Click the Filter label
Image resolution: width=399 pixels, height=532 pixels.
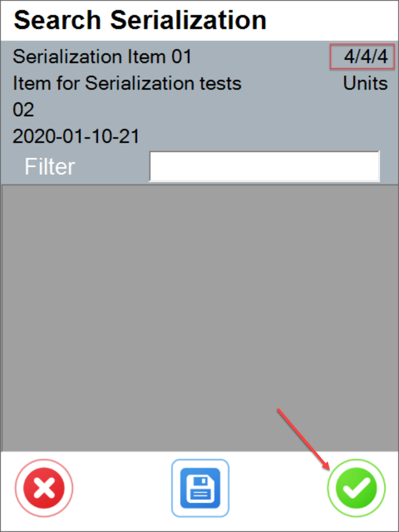(x=49, y=166)
